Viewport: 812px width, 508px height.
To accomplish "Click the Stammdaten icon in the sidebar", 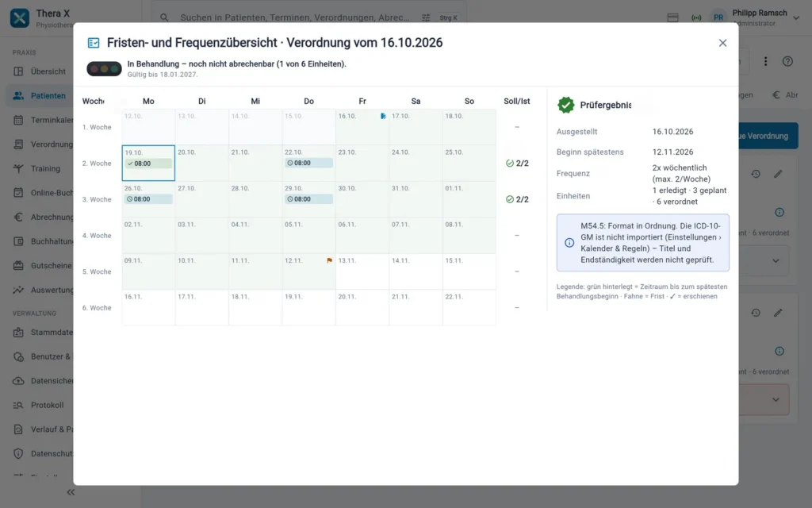I will click(x=18, y=333).
